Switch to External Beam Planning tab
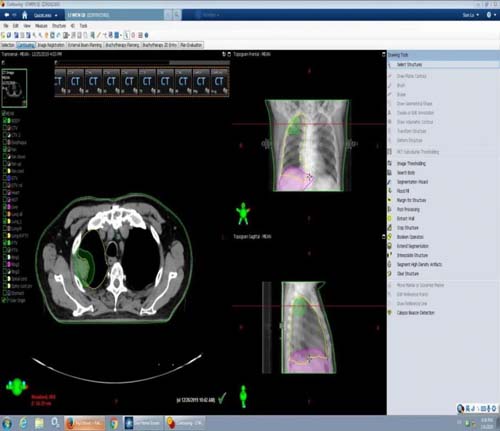 pos(85,45)
